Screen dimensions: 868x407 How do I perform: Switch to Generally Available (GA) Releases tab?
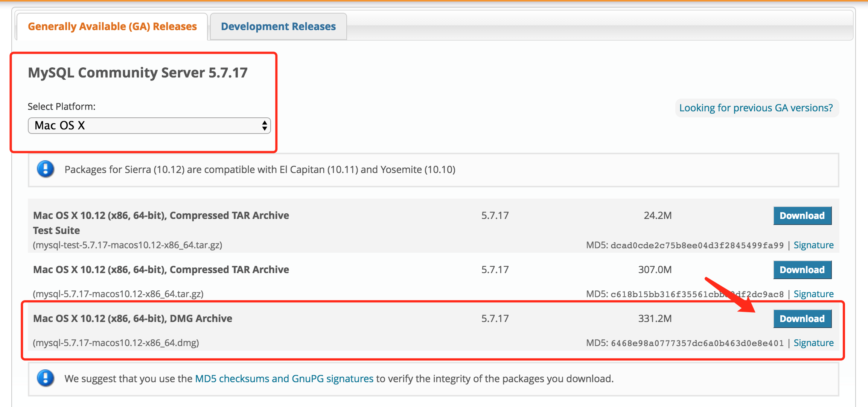[x=112, y=27]
